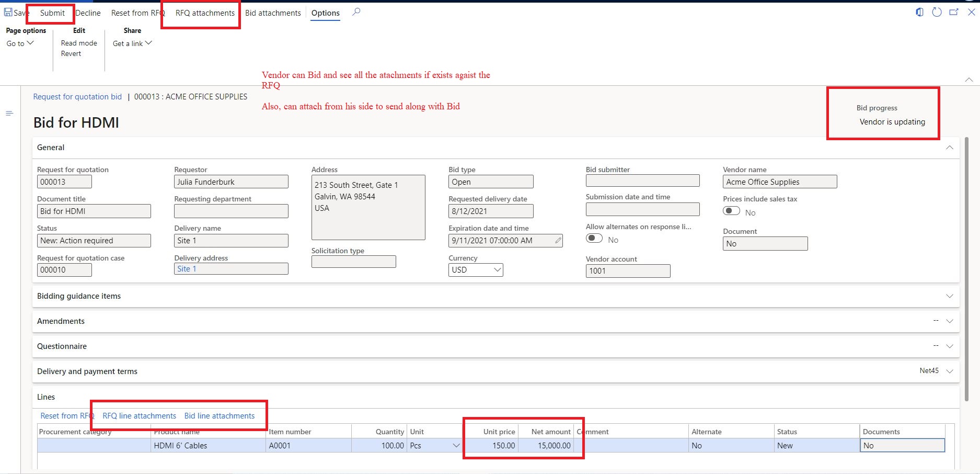The height and width of the screenshot is (474, 980).
Task: Open form in new window via pop-out icon
Action: pos(954,12)
